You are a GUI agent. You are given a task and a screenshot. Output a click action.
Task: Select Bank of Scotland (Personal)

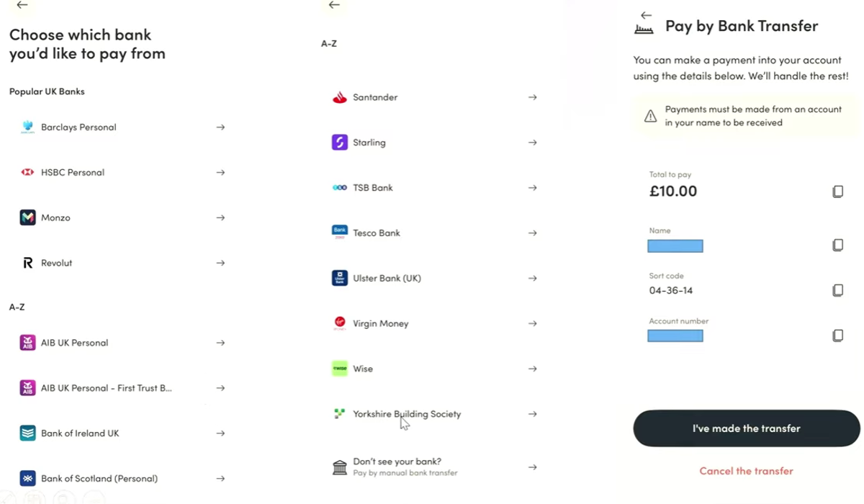[99, 478]
